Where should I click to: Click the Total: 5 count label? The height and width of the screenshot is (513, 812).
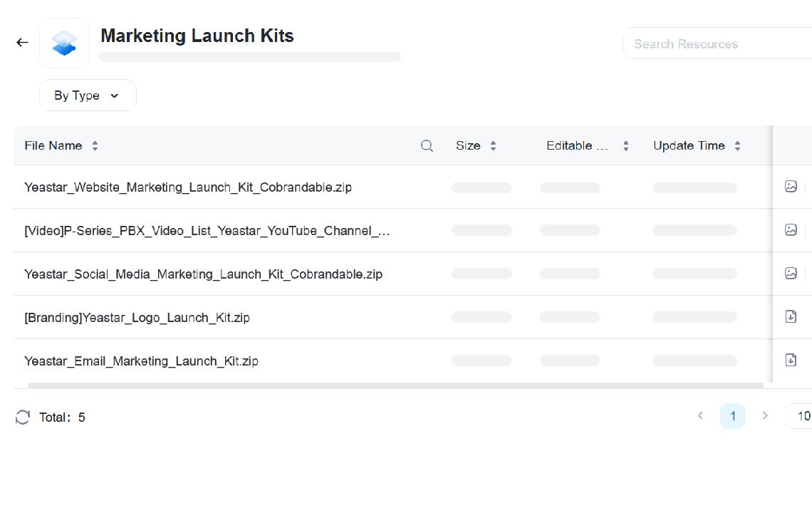point(62,417)
